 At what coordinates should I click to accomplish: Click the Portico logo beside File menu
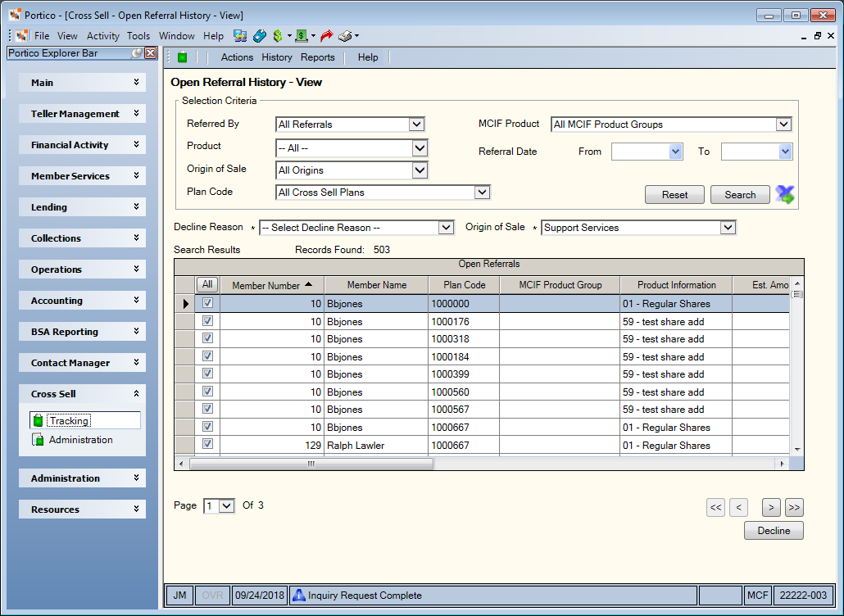[22, 36]
